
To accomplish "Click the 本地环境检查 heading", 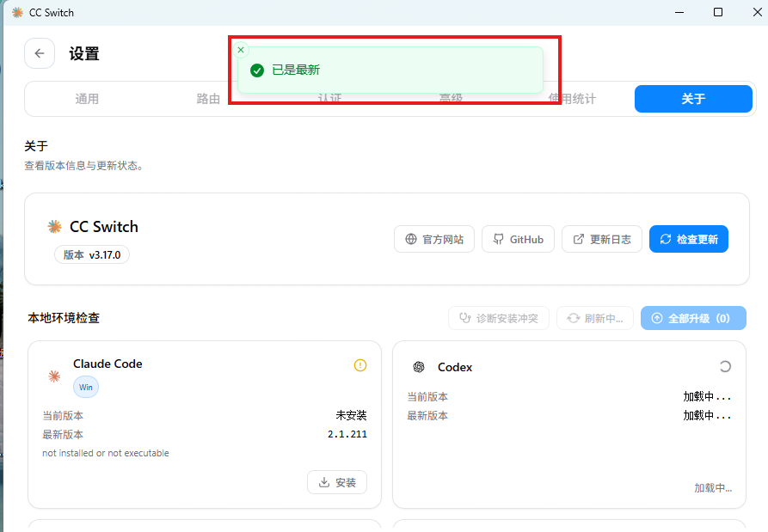I will click(x=64, y=318).
